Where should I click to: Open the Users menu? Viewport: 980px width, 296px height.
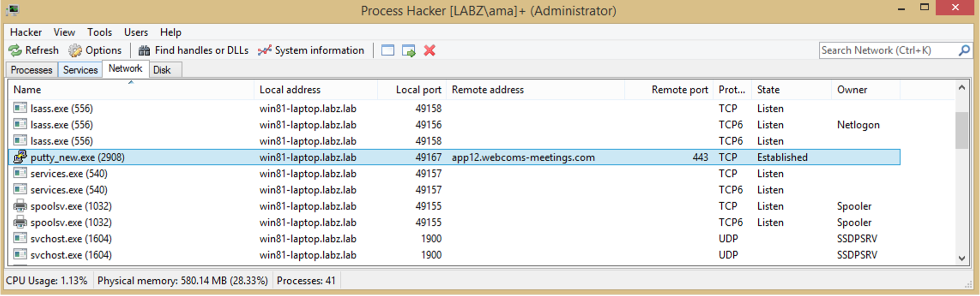click(136, 32)
